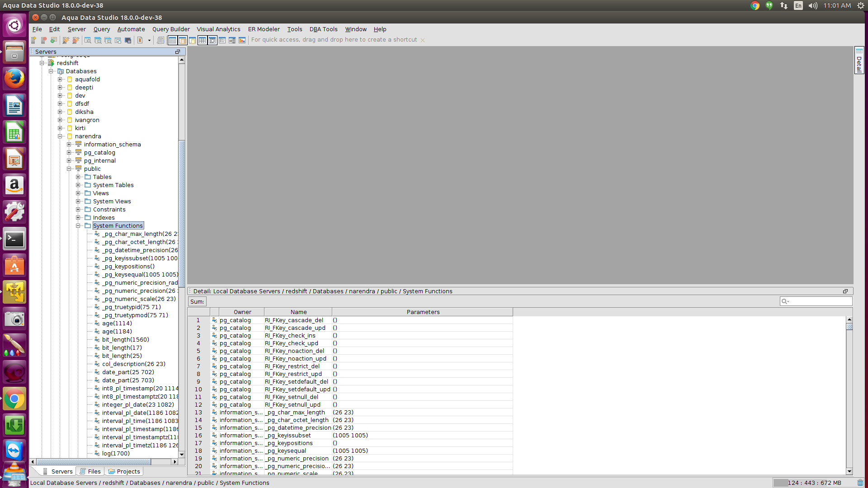This screenshot has width=868, height=488.
Task: Toggle the second panel layout button with sidebar
Action: 182,40
